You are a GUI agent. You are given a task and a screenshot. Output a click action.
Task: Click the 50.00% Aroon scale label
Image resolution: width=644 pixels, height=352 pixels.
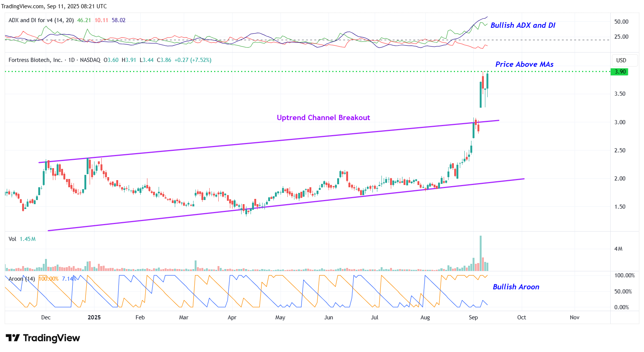(x=623, y=292)
